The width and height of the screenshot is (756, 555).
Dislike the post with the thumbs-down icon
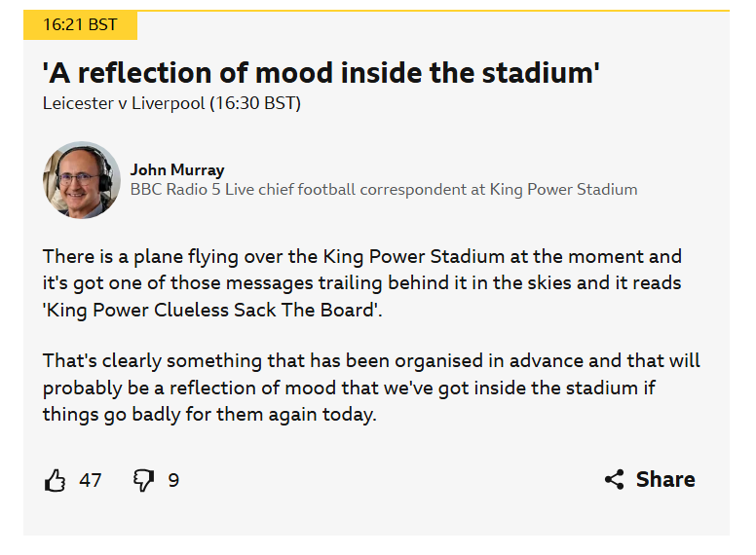[143, 480]
